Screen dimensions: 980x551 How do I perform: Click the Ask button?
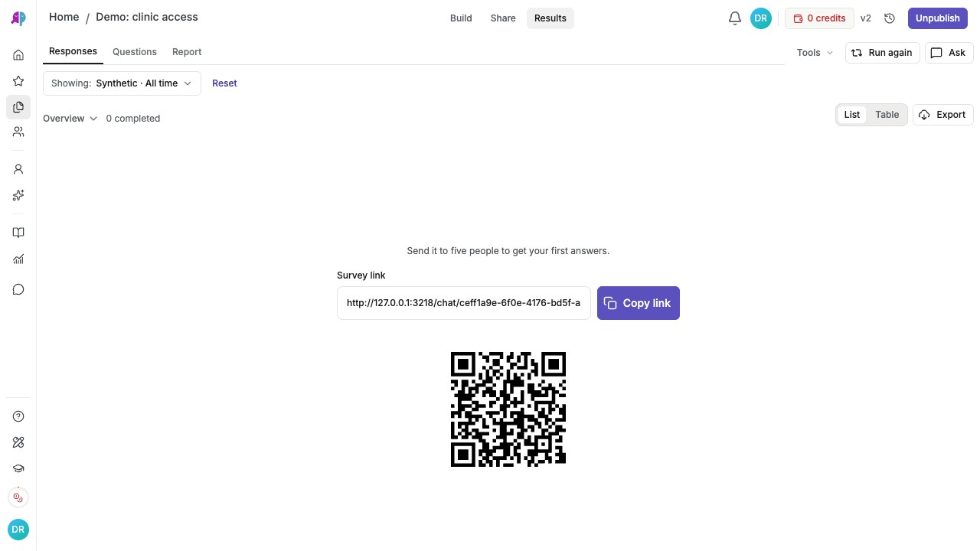pos(949,53)
